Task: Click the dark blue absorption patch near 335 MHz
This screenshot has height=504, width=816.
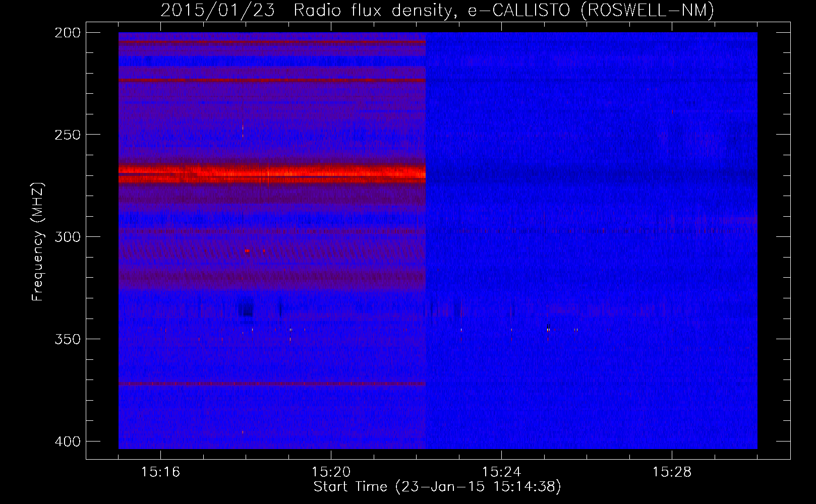Action: (x=246, y=307)
